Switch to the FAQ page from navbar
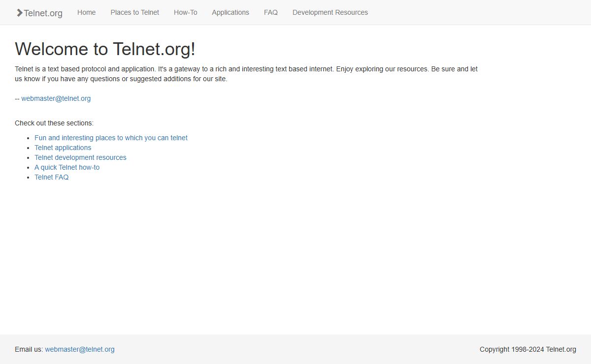This screenshot has height=364, width=591. (x=270, y=12)
